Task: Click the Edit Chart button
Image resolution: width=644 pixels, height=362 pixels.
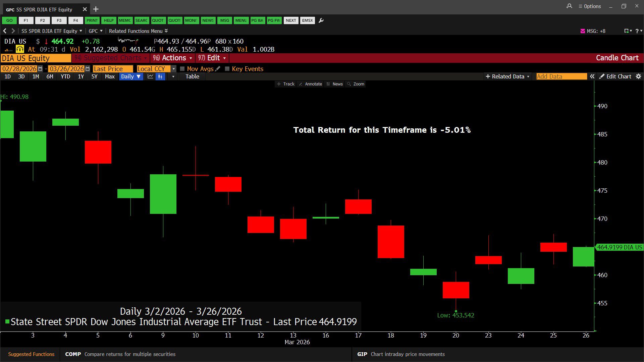Action: (615, 76)
